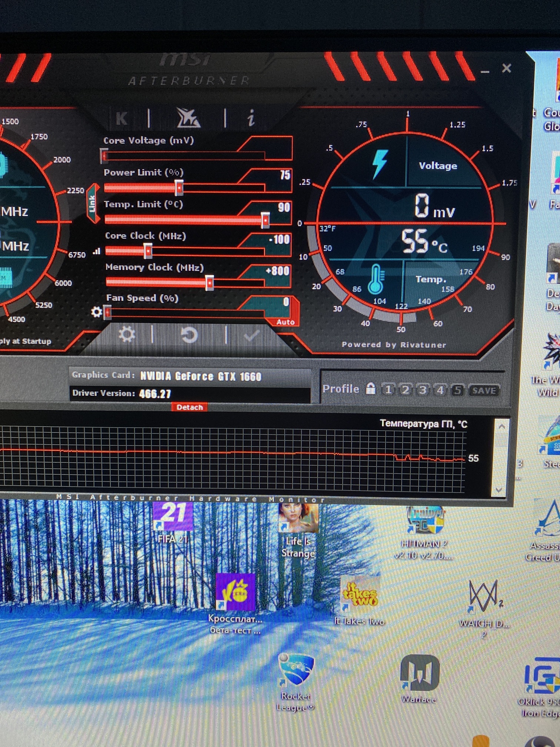This screenshot has height=747, width=560.
Task: Minimize the Afterburner window
Action: coord(485,71)
